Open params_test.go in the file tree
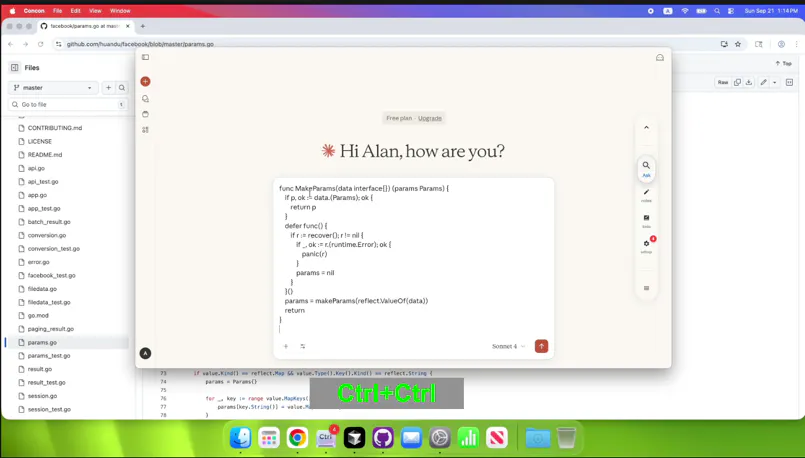 pos(49,355)
